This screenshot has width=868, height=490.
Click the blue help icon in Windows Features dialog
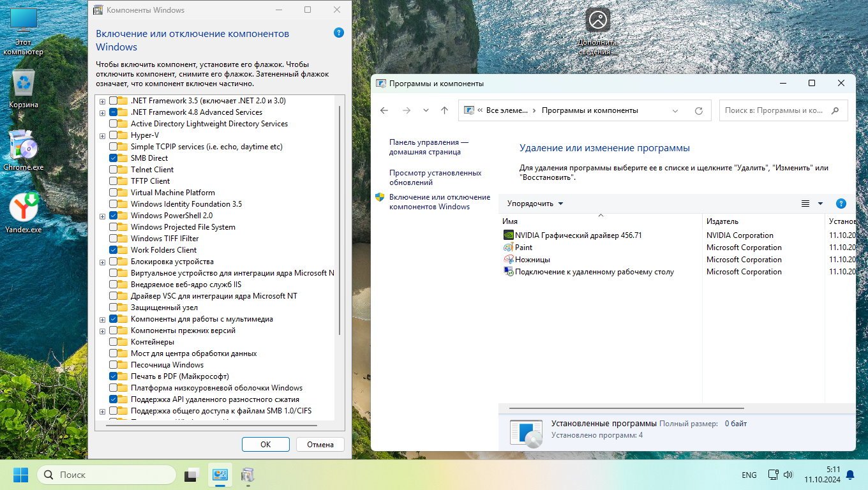(x=339, y=33)
